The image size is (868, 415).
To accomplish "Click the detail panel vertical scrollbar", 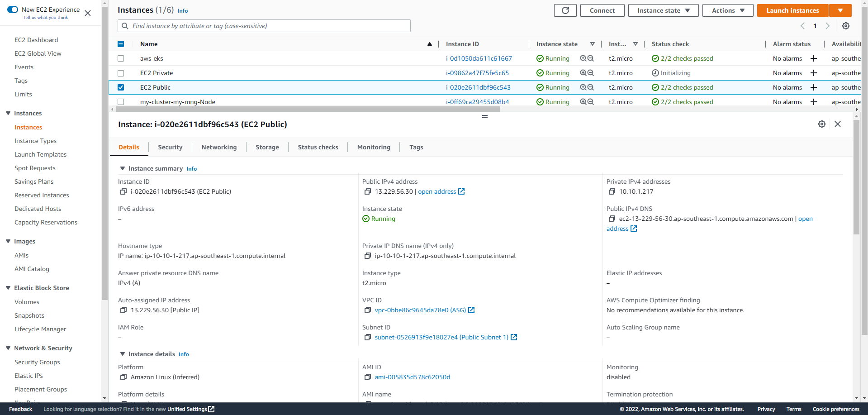I will tap(856, 176).
